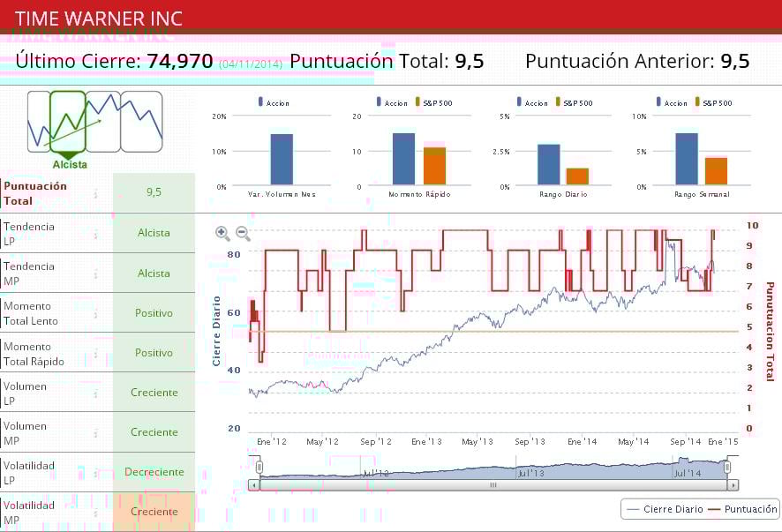Click info icon in Tendencia LP row

(95, 234)
